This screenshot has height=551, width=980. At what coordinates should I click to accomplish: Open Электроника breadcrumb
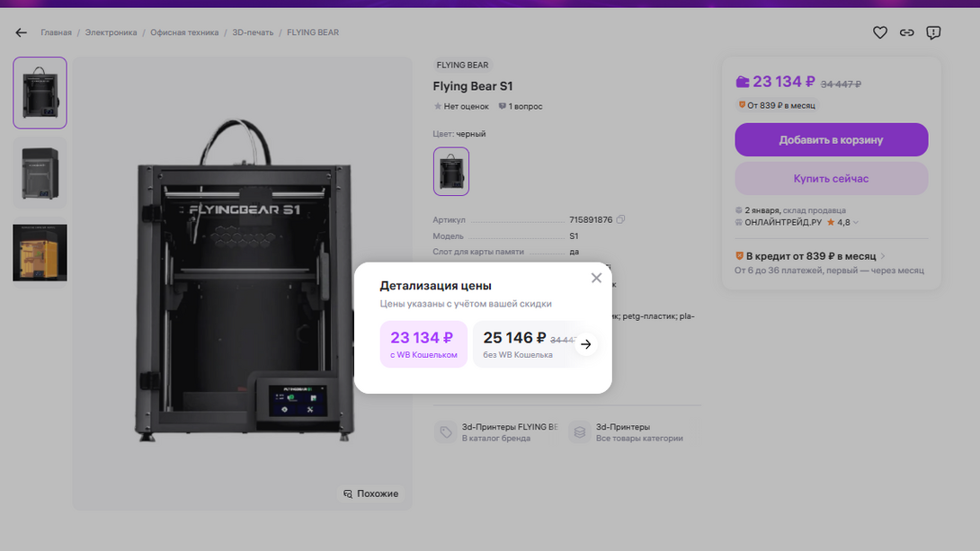pos(111,32)
